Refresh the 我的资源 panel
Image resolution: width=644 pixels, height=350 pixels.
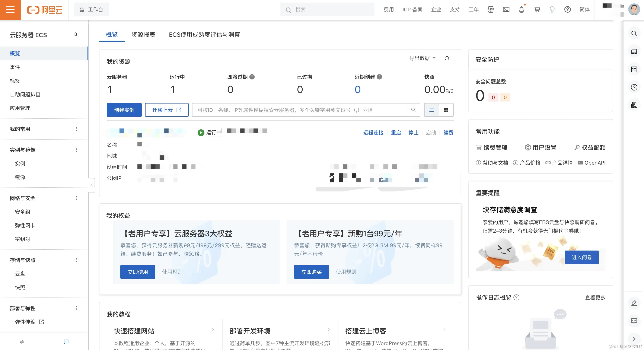[447, 58]
